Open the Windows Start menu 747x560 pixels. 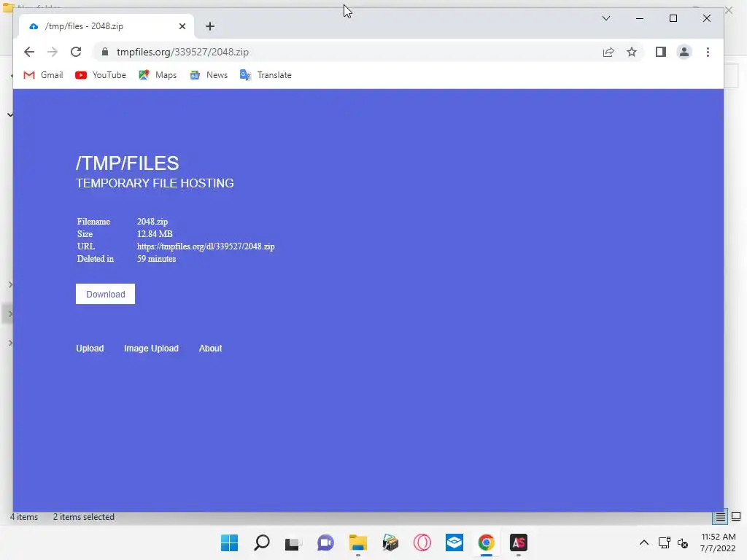(229, 542)
